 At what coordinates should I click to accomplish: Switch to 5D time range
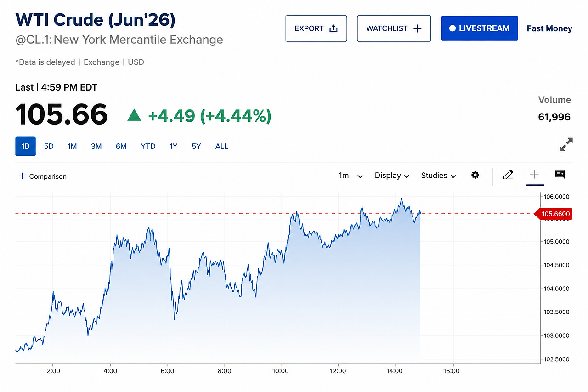[49, 146]
